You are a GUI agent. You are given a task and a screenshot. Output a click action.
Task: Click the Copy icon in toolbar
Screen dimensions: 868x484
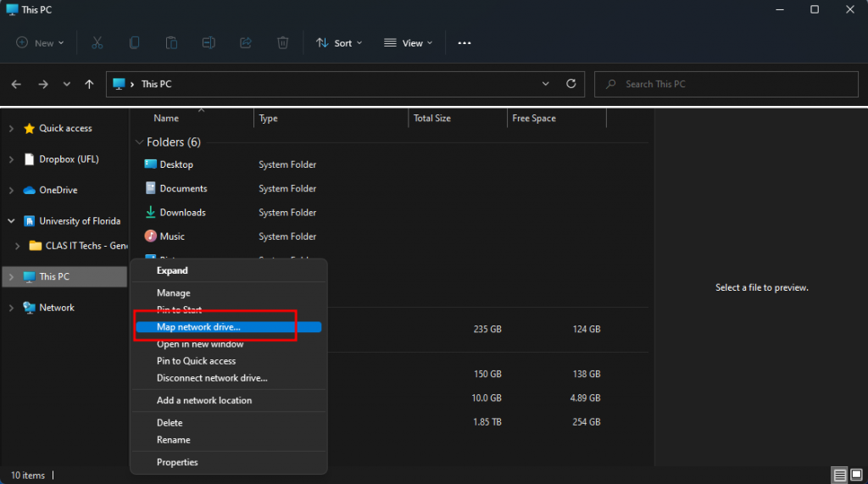135,42
